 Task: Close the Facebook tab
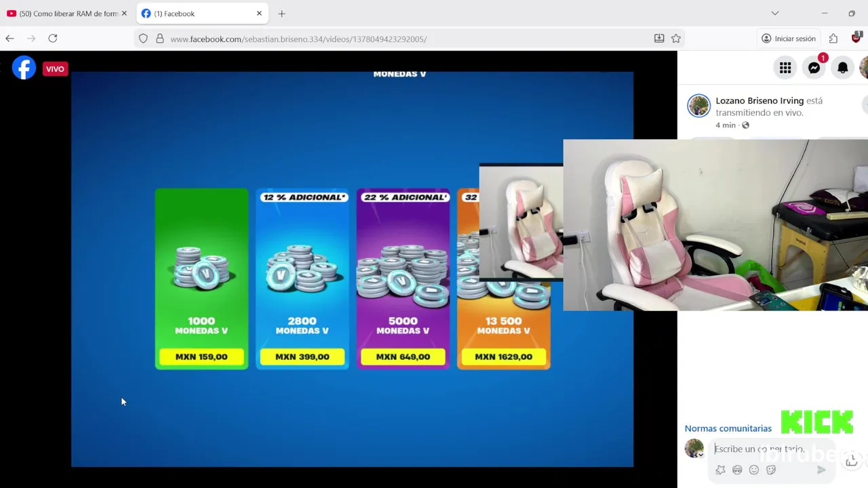point(259,14)
